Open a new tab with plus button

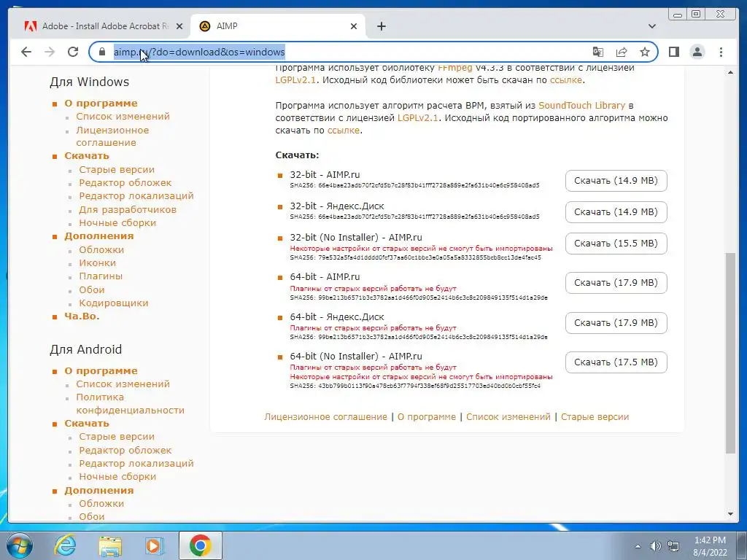pos(381,26)
